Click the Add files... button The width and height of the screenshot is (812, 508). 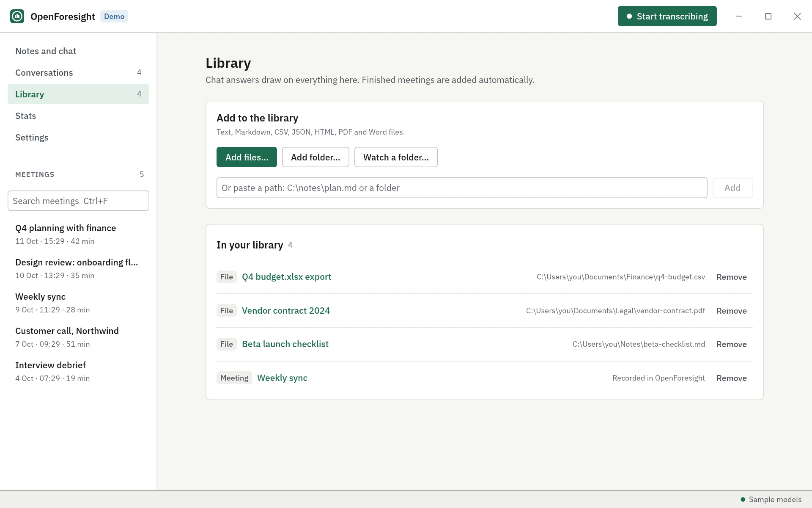(x=247, y=157)
